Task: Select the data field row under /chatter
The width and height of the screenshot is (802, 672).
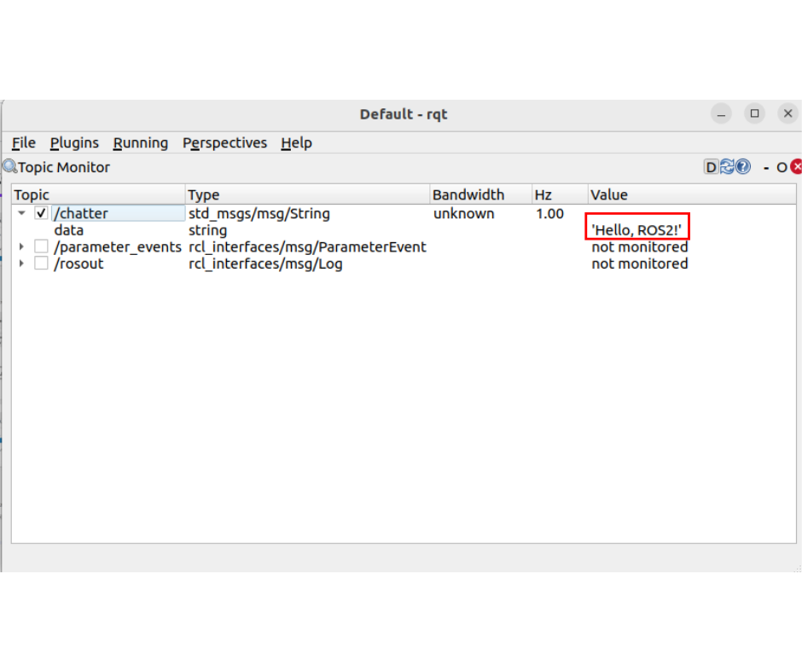Action: coord(69,230)
